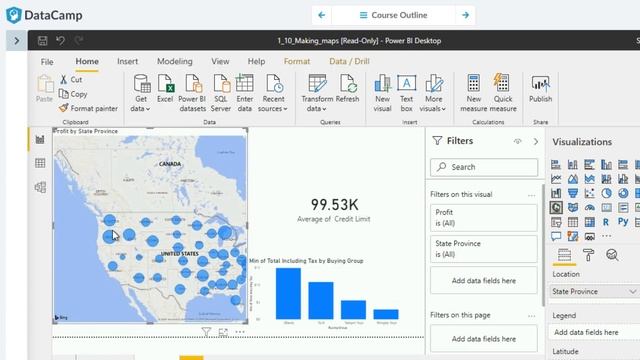Click the Undo arrow icon

[x=60, y=40]
